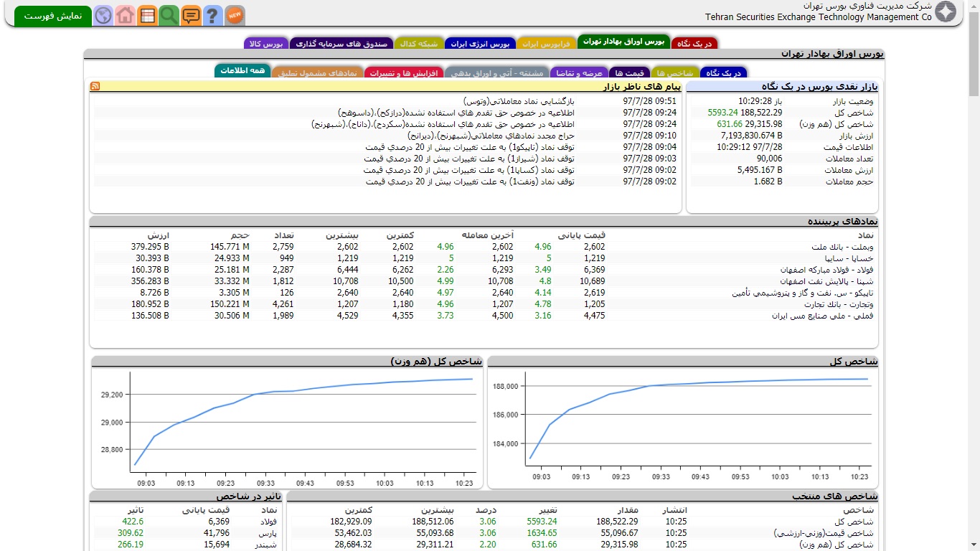Open the red در یک نگاه top tab
Screen dimensions: 980x551
(694, 43)
